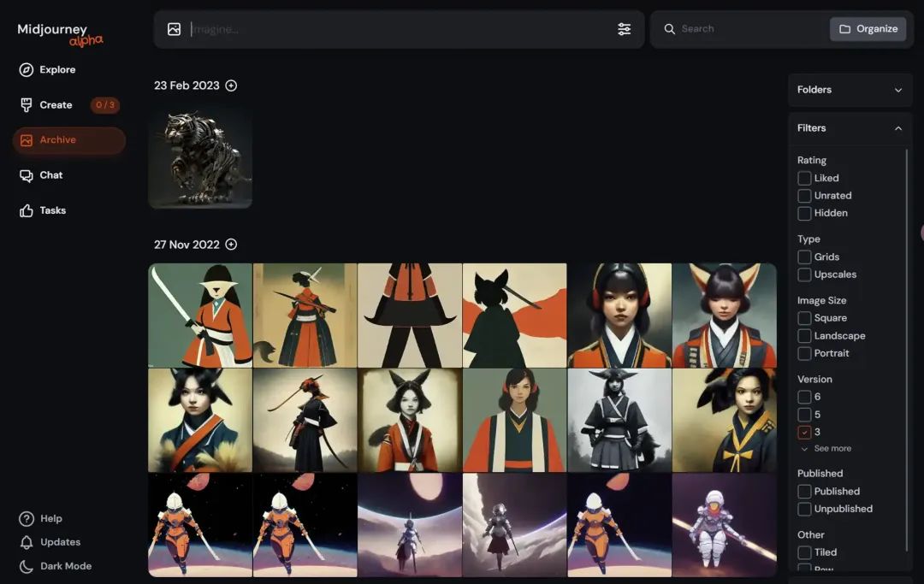Viewport: 924px width, 584px height.
Task: Open the white armored figure on purple thumbnail
Action: point(725,525)
